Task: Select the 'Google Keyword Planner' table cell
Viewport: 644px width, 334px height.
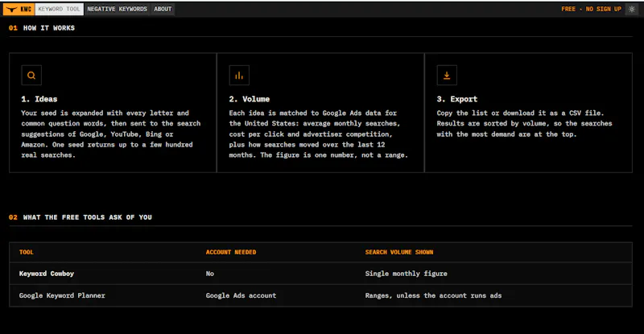Action: click(x=62, y=295)
